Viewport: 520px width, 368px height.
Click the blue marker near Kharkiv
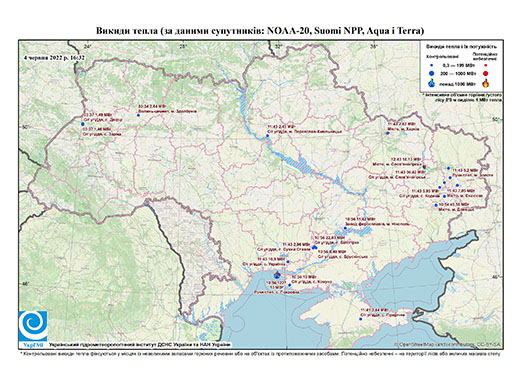pyautogui.click(x=387, y=133)
